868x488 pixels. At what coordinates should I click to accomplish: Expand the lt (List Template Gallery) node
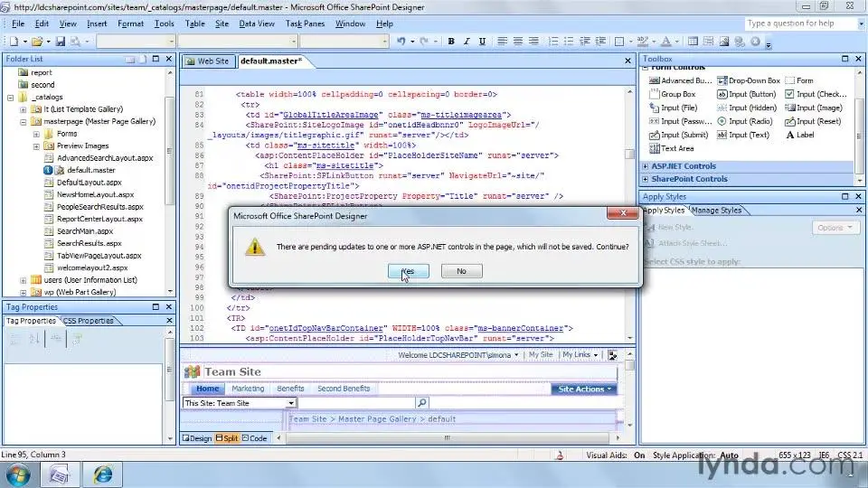(24, 109)
